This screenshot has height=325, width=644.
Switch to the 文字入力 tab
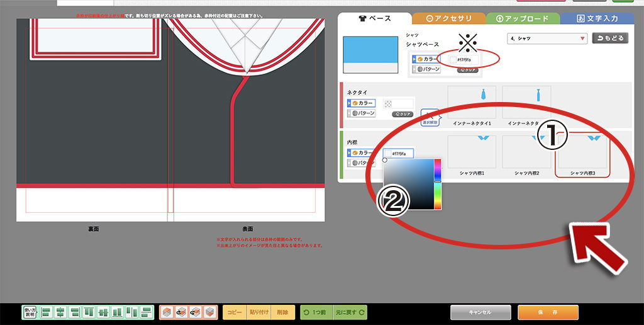597,18
